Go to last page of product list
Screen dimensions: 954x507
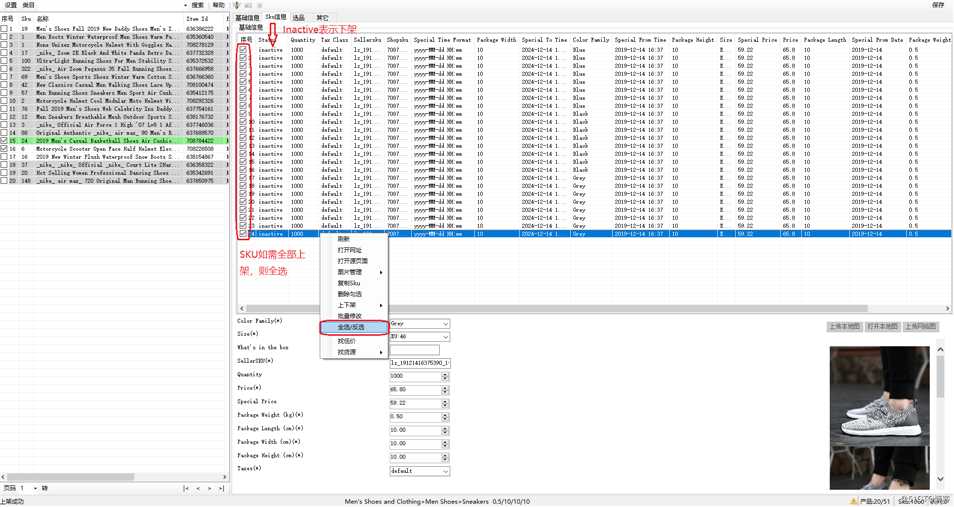click(220, 488)
